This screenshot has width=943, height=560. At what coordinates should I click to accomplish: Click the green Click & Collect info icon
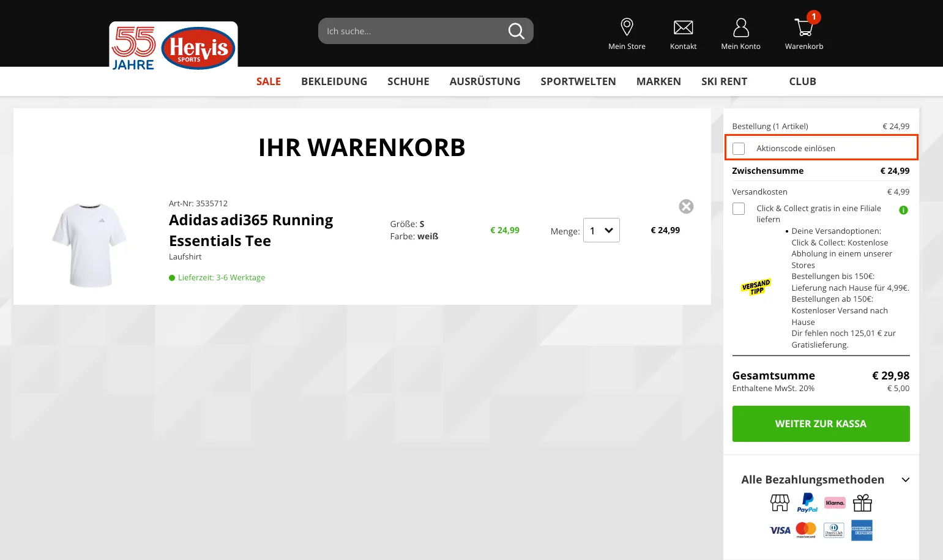coord(903,210)
